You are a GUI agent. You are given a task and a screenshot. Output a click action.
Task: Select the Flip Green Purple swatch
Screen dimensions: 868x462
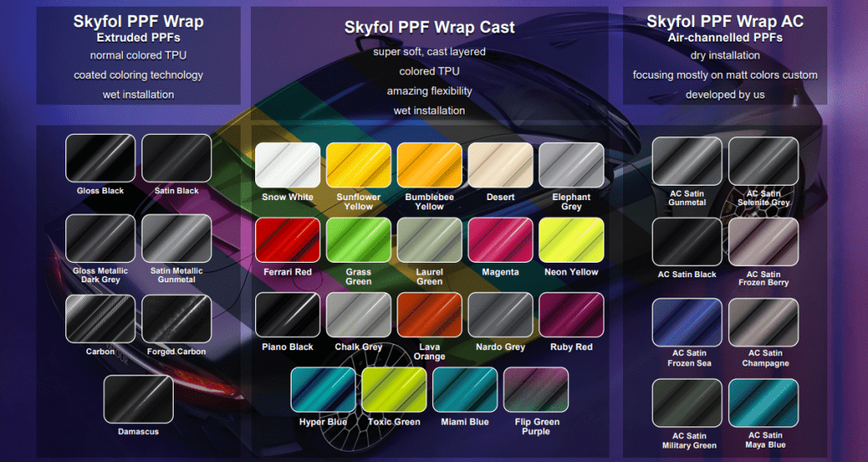[536, 389]
